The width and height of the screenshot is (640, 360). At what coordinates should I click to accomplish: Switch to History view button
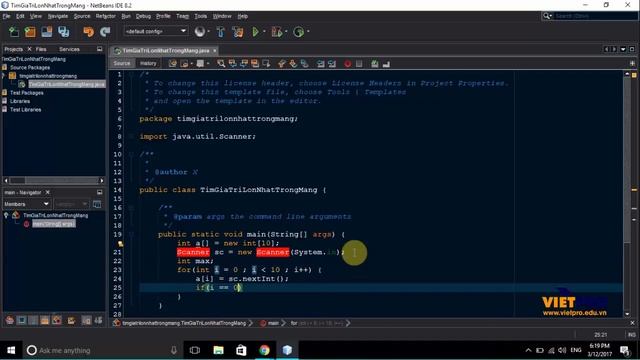point(148,63)
